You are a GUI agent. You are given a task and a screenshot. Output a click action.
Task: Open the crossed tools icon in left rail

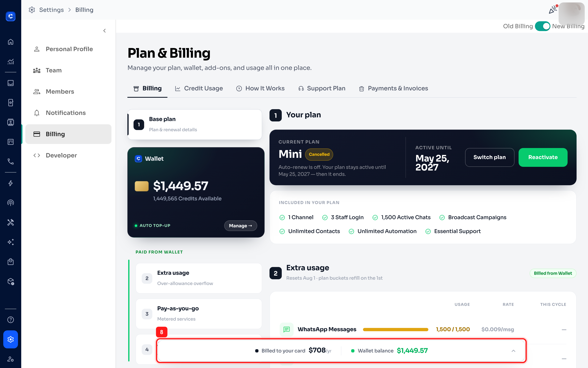point(10,222)
